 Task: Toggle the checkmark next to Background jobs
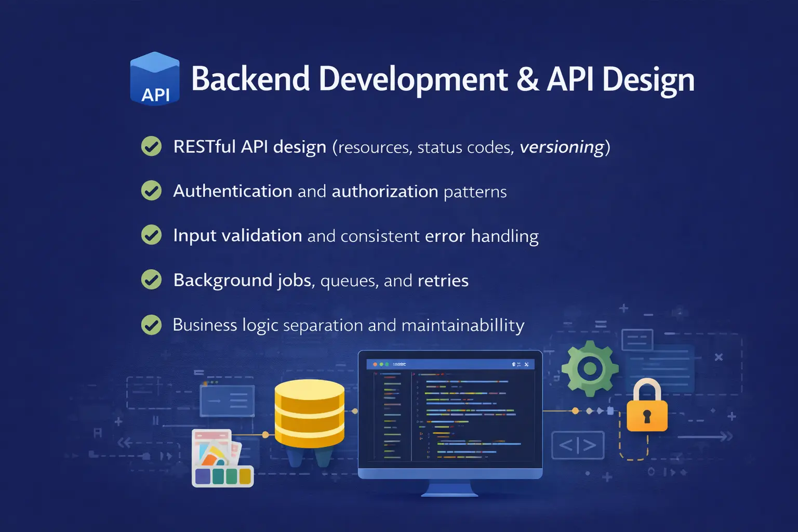click(x=151, y=280)
